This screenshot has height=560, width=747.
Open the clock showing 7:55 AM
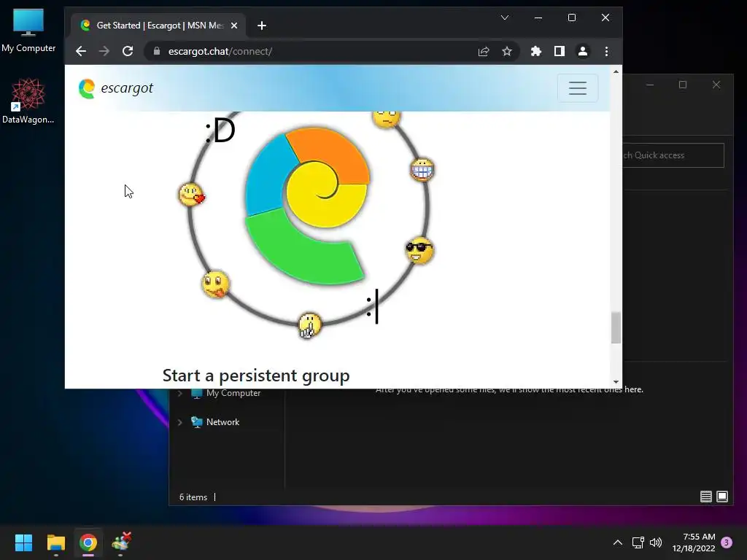tap(694, 542)
